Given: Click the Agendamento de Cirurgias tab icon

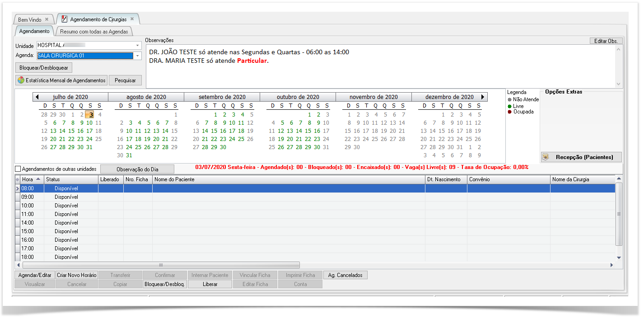Looking at the screenshot, I should pos(64,19).
